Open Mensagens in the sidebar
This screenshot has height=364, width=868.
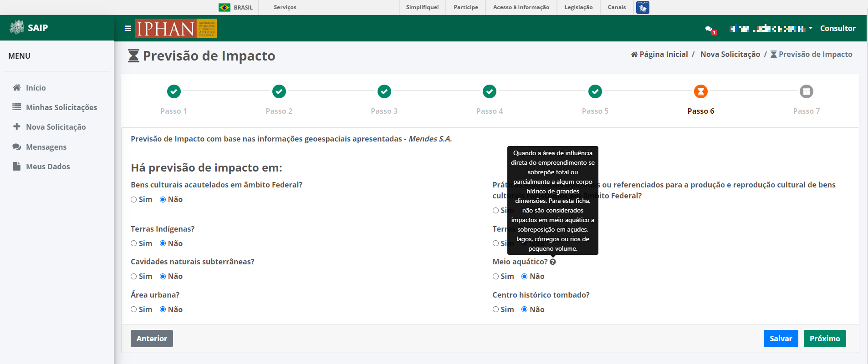pyautogui.click(x=46, y=147)
